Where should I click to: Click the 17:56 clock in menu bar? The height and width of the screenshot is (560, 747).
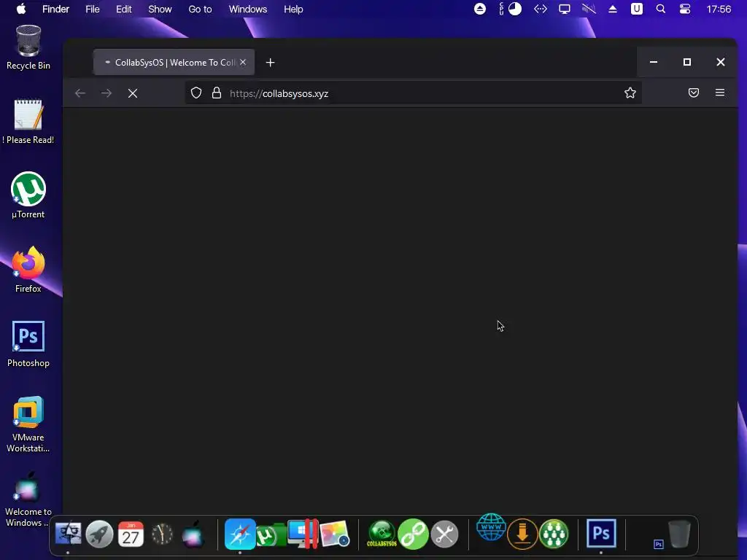click(719, 9)
